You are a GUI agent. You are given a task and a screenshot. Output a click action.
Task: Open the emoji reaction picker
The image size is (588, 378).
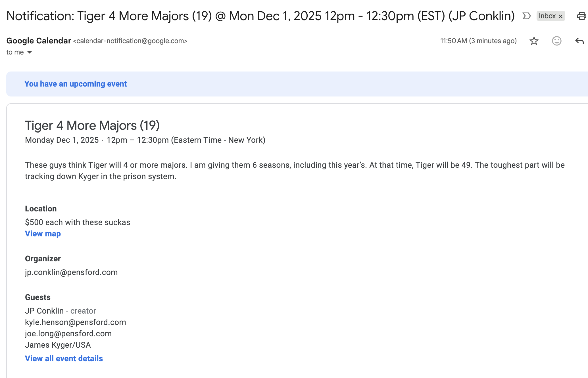556,41
